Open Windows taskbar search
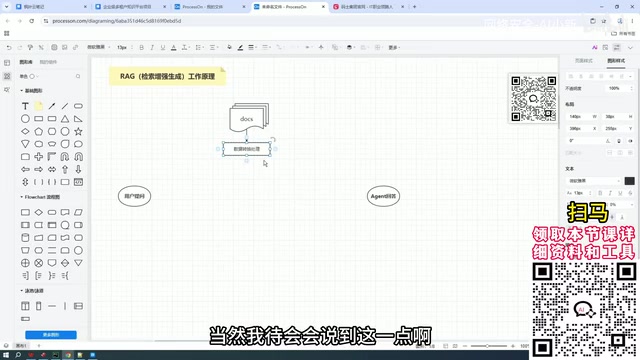640x360 pixels. [18, 355]
